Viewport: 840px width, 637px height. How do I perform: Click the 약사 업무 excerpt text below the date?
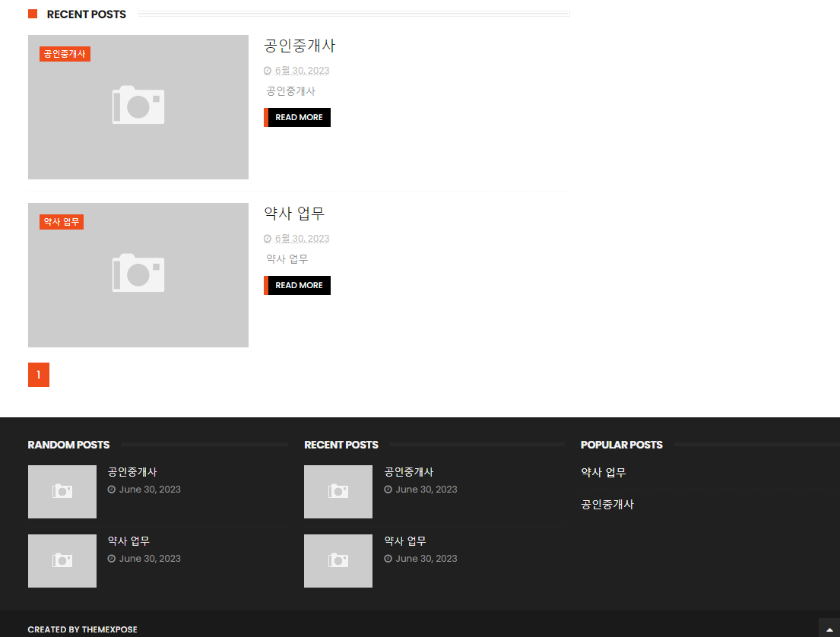coord(287,258)
